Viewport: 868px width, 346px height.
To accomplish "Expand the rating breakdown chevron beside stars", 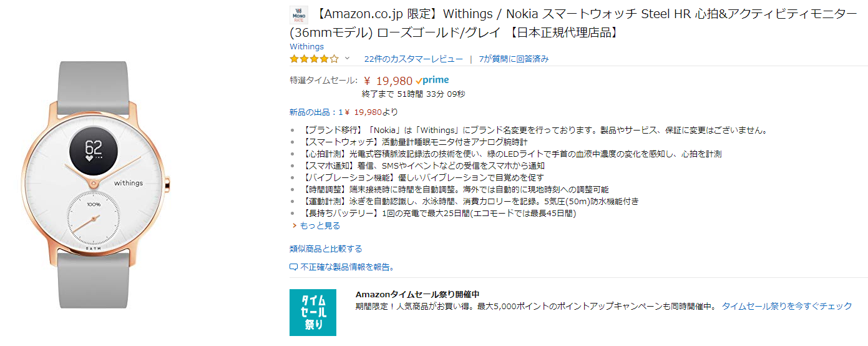I will 347,59.
